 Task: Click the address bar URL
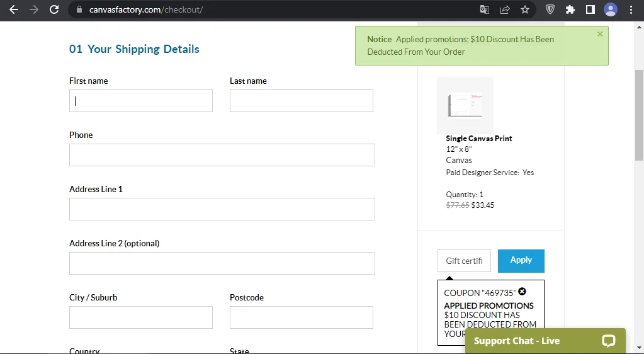(146, 9)
